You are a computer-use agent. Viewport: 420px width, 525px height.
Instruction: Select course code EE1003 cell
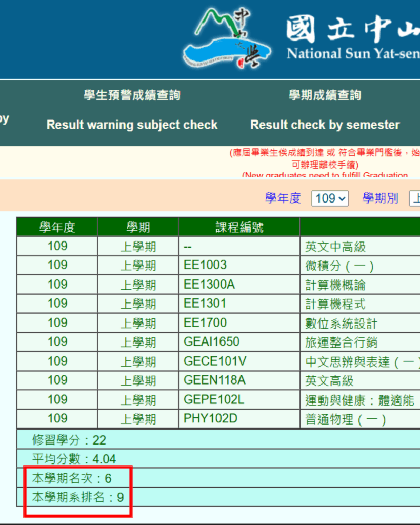(205, 265)
